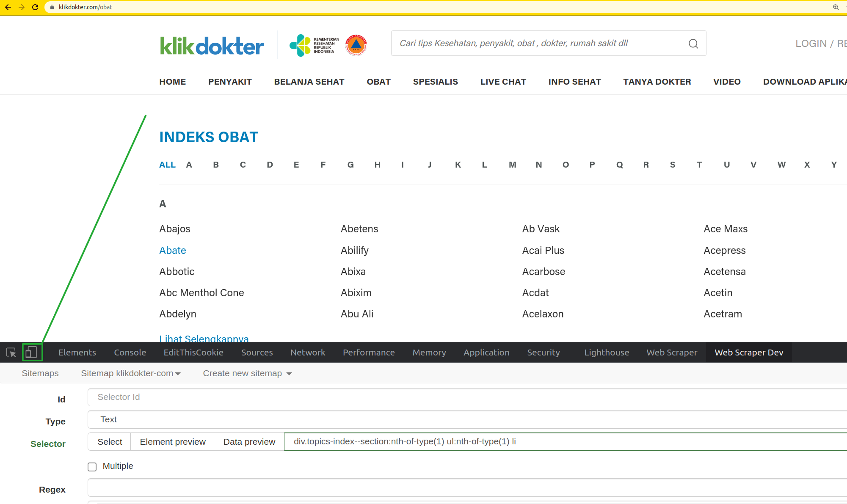Enable the Multiple checkbox
Viewport: 847px width, 504px height.
click(x=92, y=467)
